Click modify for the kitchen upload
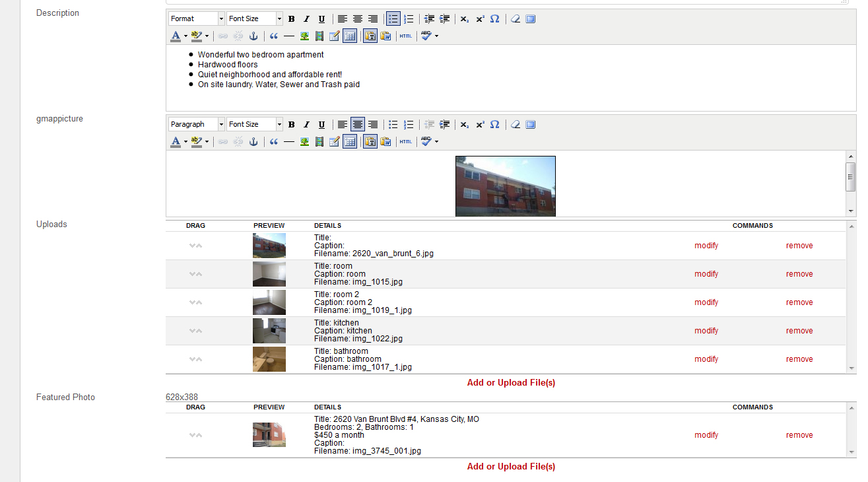 point(706,331)
